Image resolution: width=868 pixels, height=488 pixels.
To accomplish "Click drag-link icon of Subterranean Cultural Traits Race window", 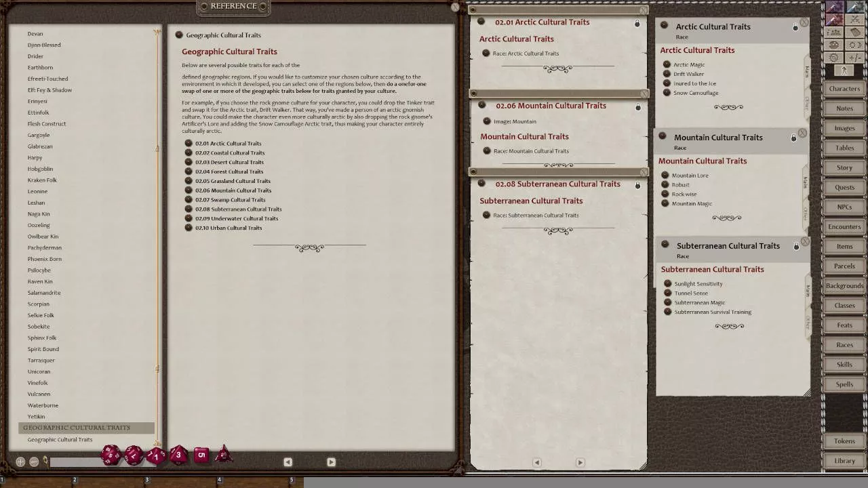I will [665, 245].
